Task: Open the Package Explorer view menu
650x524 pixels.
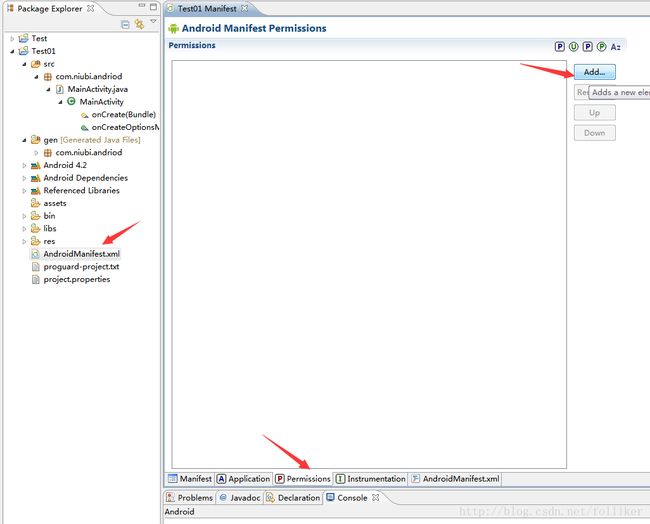Action: (x=153, y=21)
